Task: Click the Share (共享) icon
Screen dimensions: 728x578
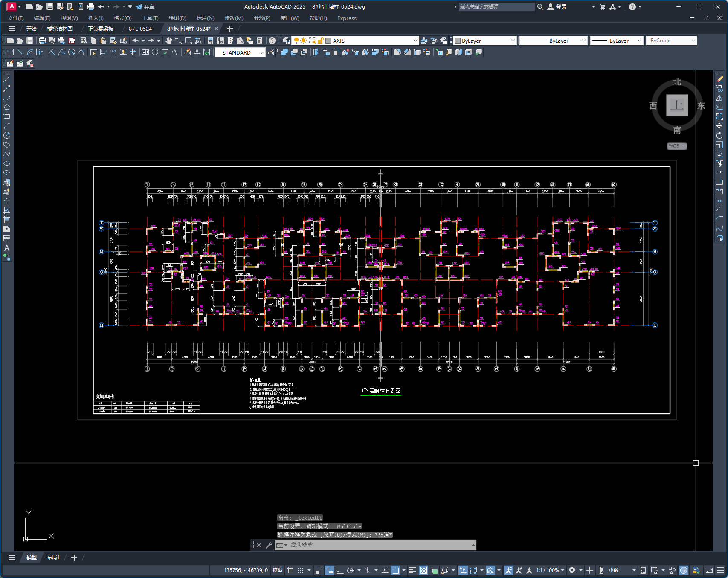Action: tap(145, 7)
